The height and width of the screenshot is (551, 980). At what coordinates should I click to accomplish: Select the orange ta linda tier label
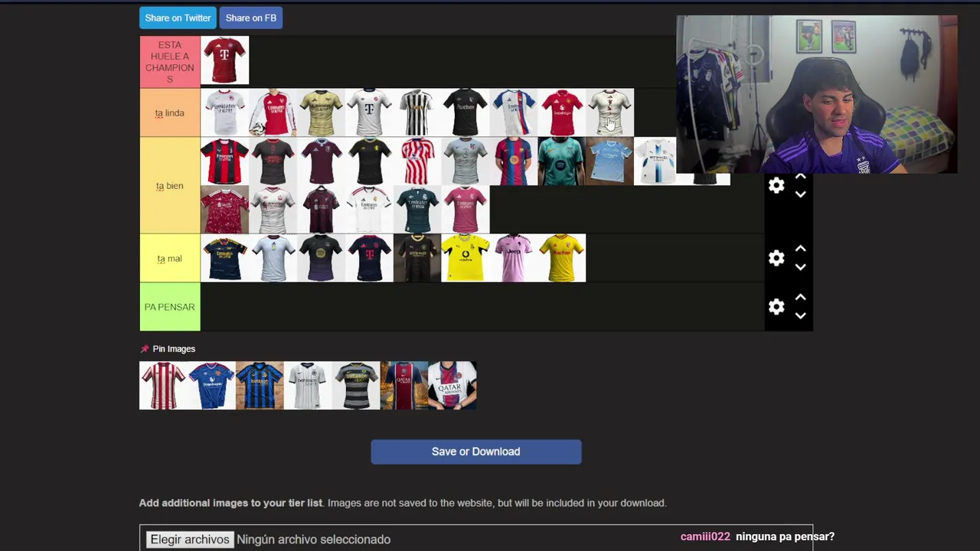[x=170, y=113]
